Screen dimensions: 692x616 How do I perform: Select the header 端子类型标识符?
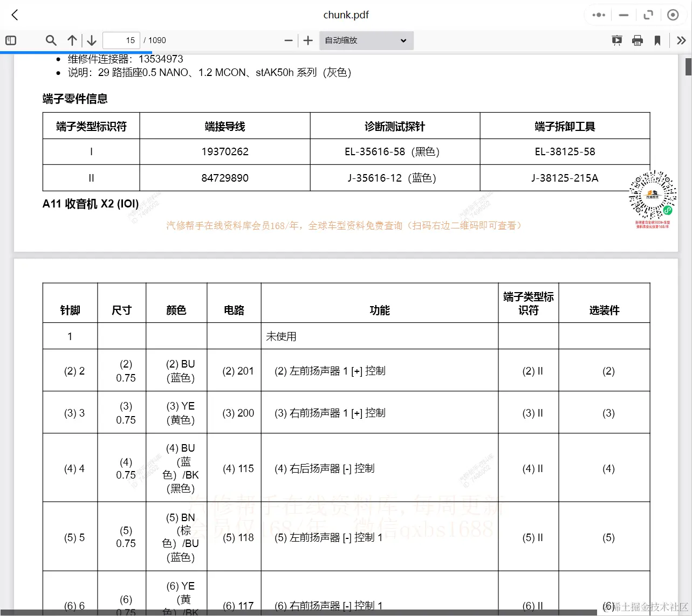(91, 126)
